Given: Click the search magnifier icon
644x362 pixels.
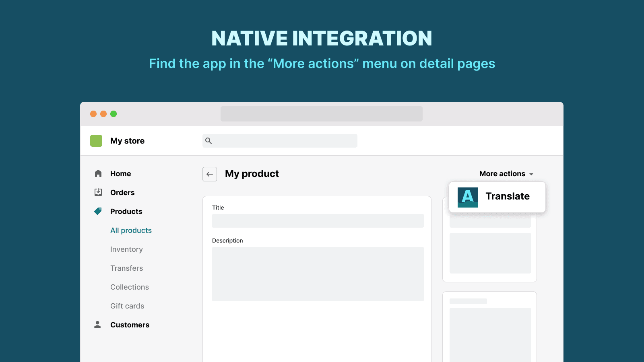Looking at the screenshot, I should [x=209, y=141].
